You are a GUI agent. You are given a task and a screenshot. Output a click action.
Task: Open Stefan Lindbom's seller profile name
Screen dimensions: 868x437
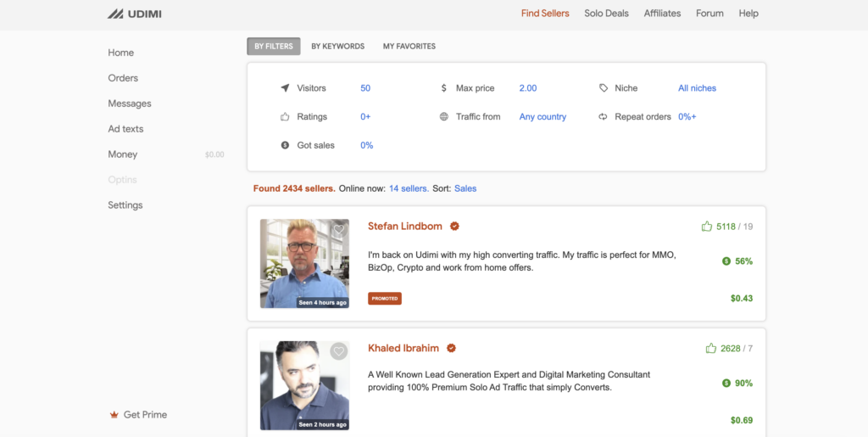click(x=405, y=226)
